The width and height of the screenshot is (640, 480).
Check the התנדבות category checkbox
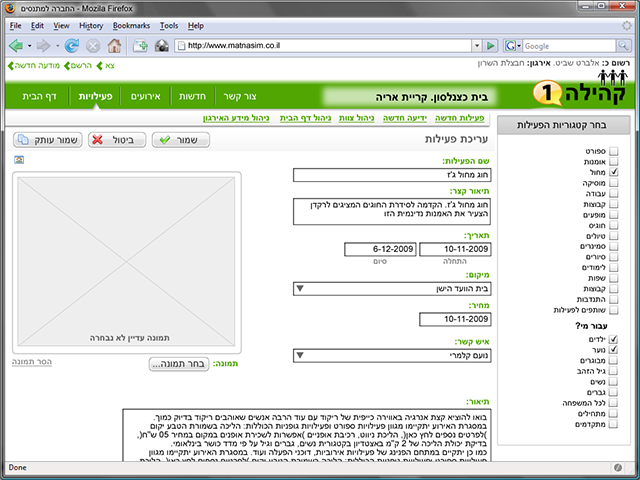click(x=613, y=300)
